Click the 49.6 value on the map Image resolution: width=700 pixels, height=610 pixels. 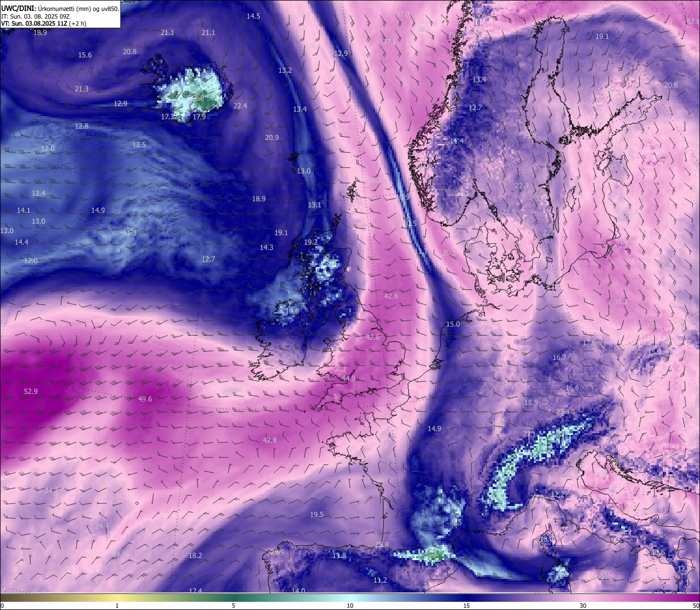tap(145, 399)
